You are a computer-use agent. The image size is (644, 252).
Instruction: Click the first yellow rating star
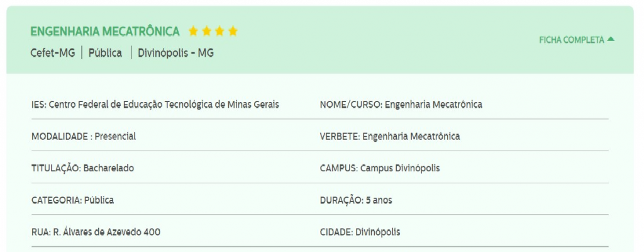tap(193, 31)
